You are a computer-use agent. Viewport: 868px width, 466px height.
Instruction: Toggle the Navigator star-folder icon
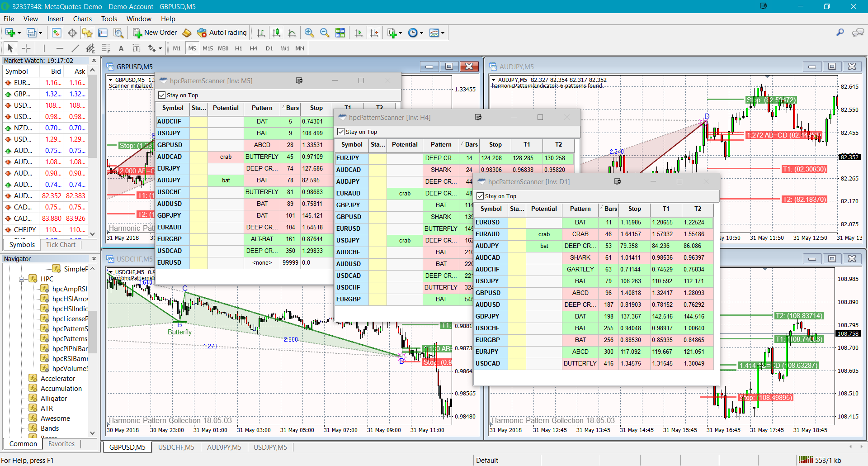tap(87, 33)
